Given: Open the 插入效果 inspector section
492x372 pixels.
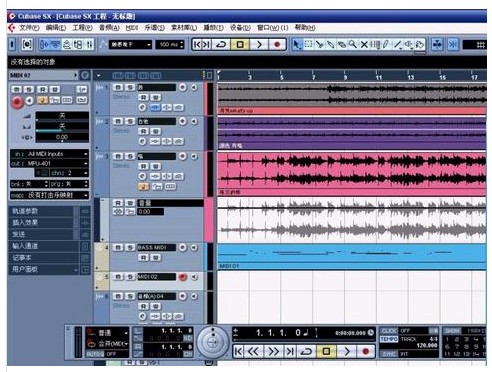Looking at the screenshot, I should (49, 223).
